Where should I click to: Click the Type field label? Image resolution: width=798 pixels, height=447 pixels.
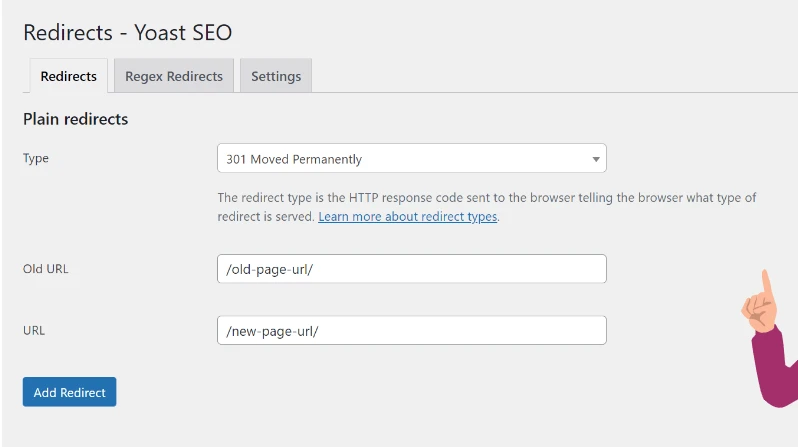tap(36, 158)
